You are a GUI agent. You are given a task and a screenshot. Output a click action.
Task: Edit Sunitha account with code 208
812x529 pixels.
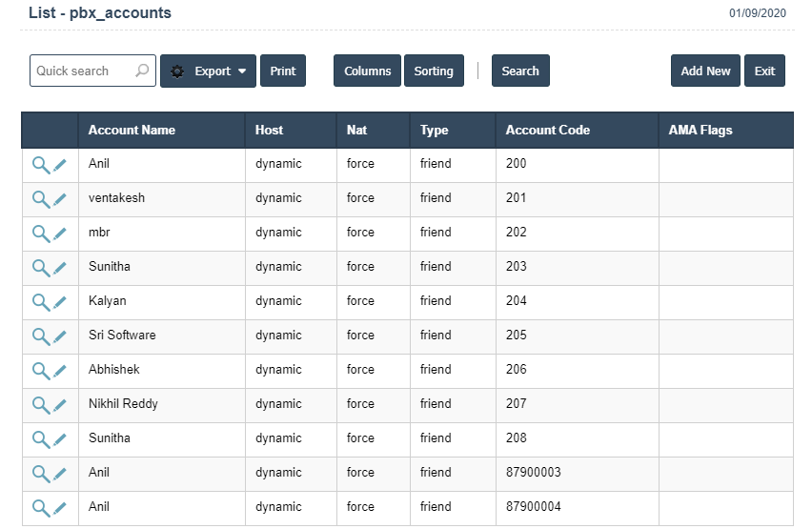pos(59,439)
